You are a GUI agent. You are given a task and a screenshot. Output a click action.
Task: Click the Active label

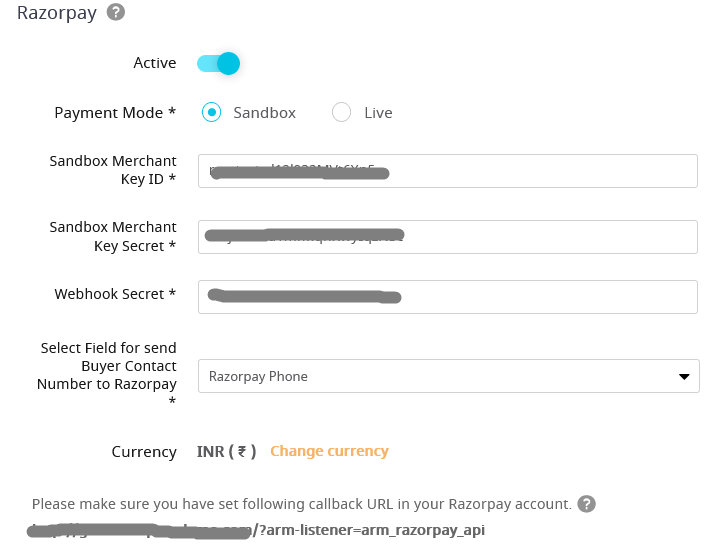(155, 63)
